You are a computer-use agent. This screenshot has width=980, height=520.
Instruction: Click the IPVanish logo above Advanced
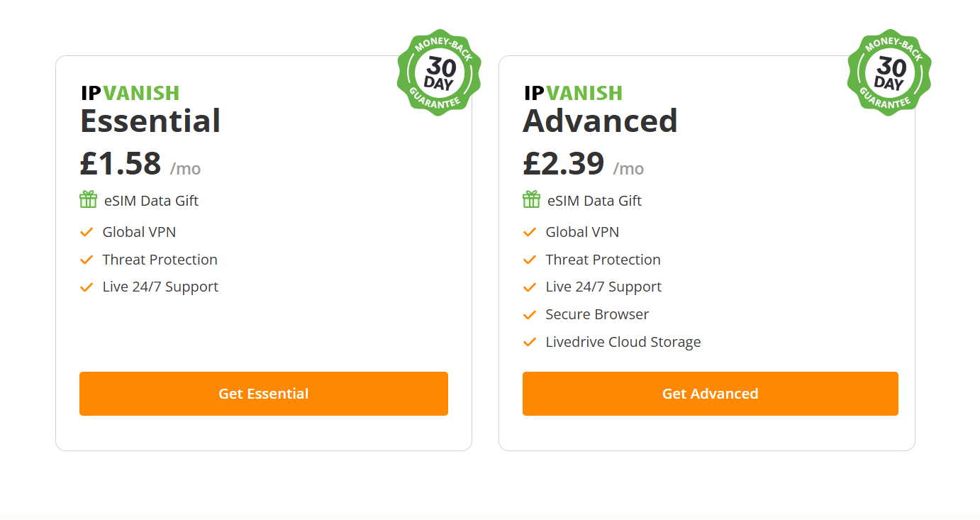click(x=573, y=93)
